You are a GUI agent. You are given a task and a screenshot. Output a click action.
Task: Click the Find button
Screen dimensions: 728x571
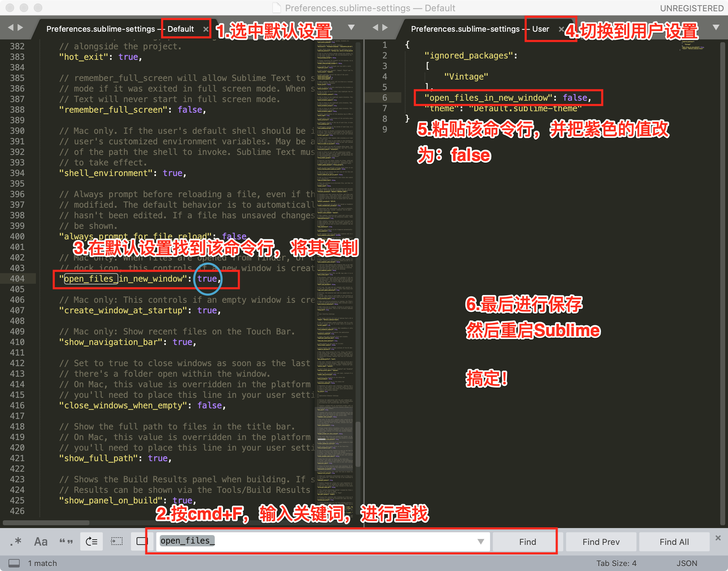[527, 542]
